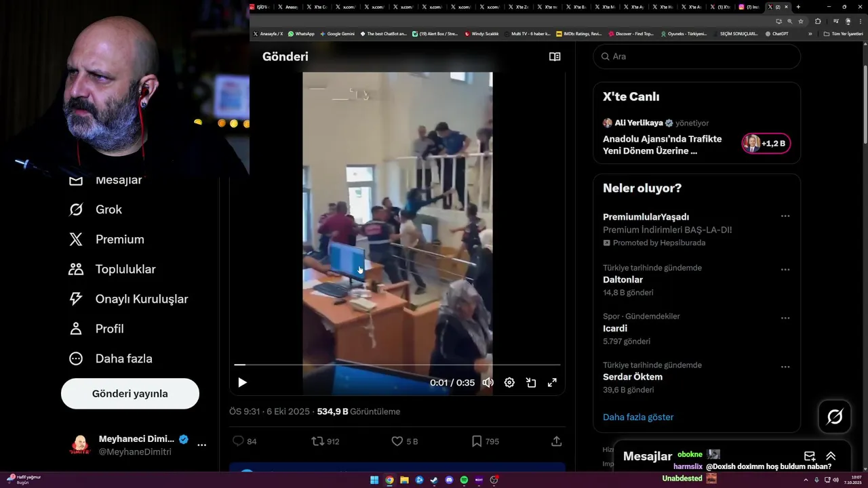
Task: Open Premium in the sidebar
Action: pos(106,239)
